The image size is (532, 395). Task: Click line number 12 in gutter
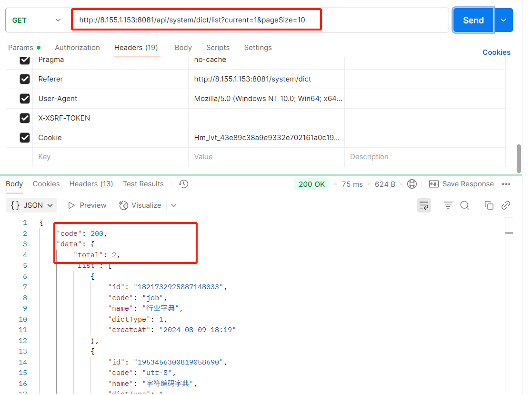click(23, 341)
